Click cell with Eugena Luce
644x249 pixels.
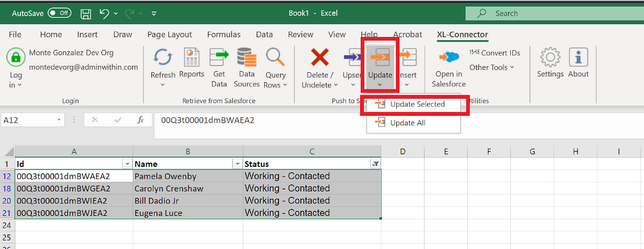coord(188,213)
